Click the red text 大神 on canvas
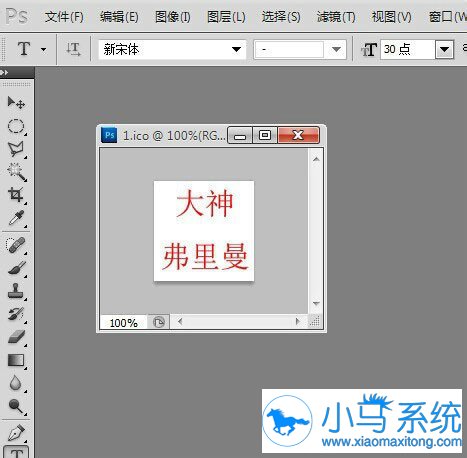This screenshot has height=458, width=467. [x=204, y=203]
